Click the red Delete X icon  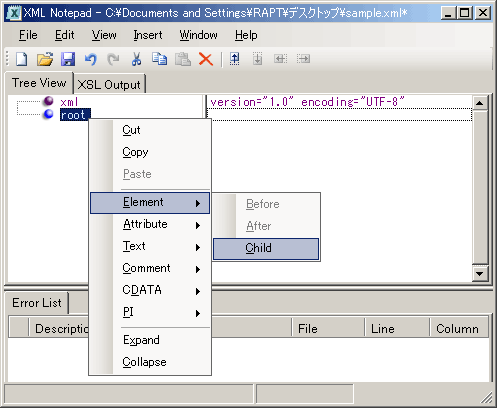pos(206,59)
